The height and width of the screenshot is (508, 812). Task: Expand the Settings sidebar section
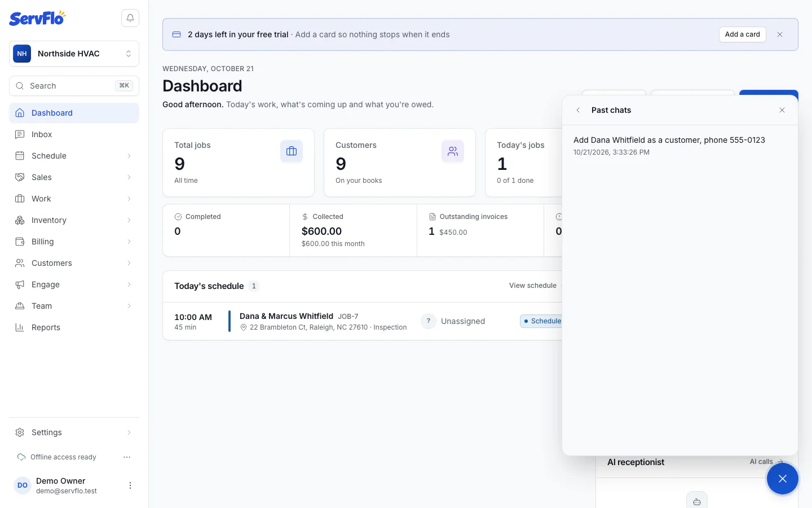(74, 432)
